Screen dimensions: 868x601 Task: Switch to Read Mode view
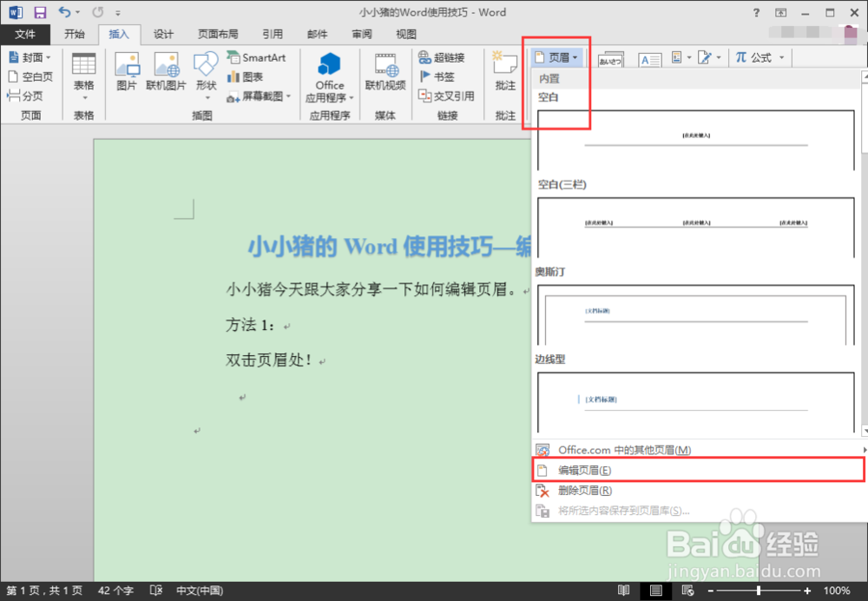pyautogui.click(x=624, y=591)
